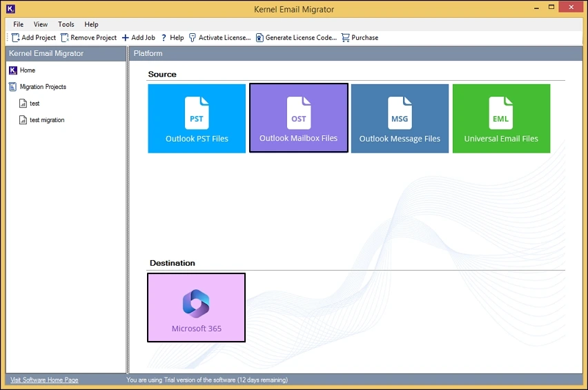Click the Microsoft 365 logo icon
Screen dimensions: 588x390
196,304
